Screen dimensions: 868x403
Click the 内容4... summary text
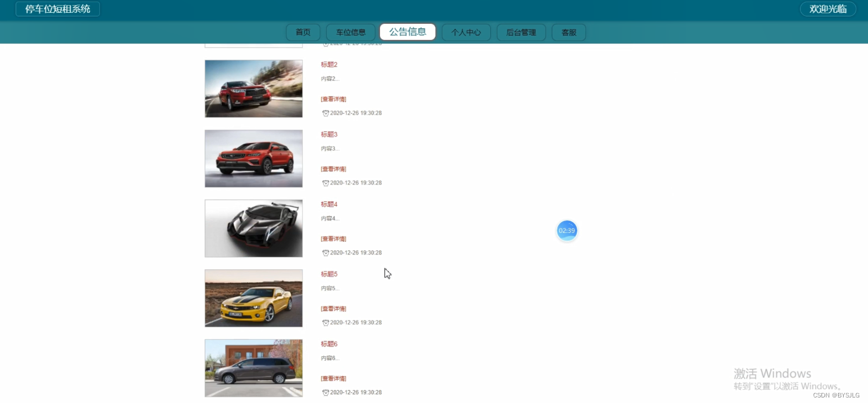[330, 218]
